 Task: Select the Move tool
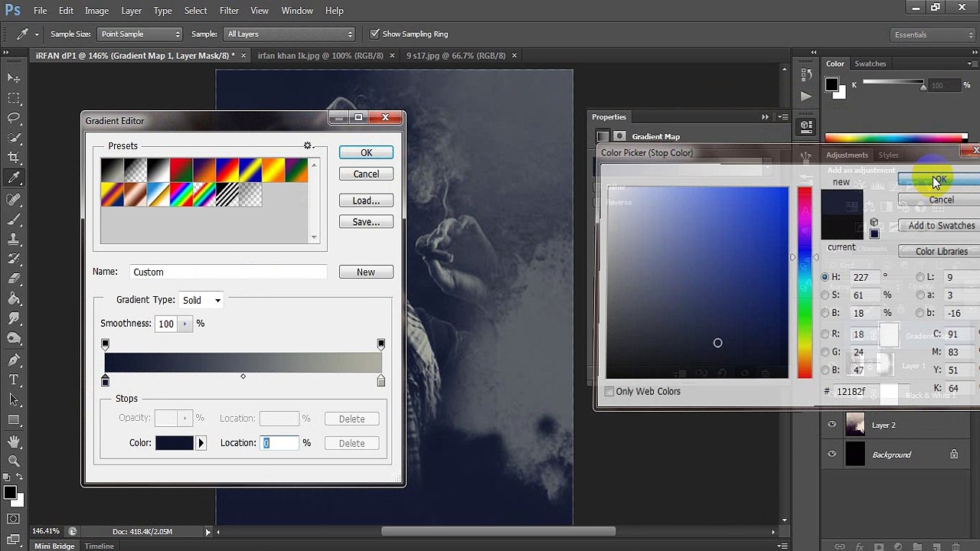coord(14,78)
